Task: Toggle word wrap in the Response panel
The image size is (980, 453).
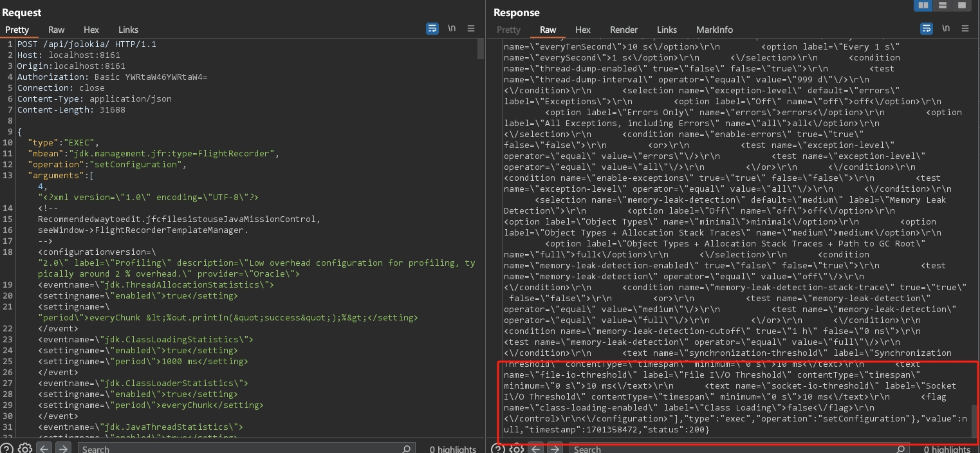Action: point(927,29)
